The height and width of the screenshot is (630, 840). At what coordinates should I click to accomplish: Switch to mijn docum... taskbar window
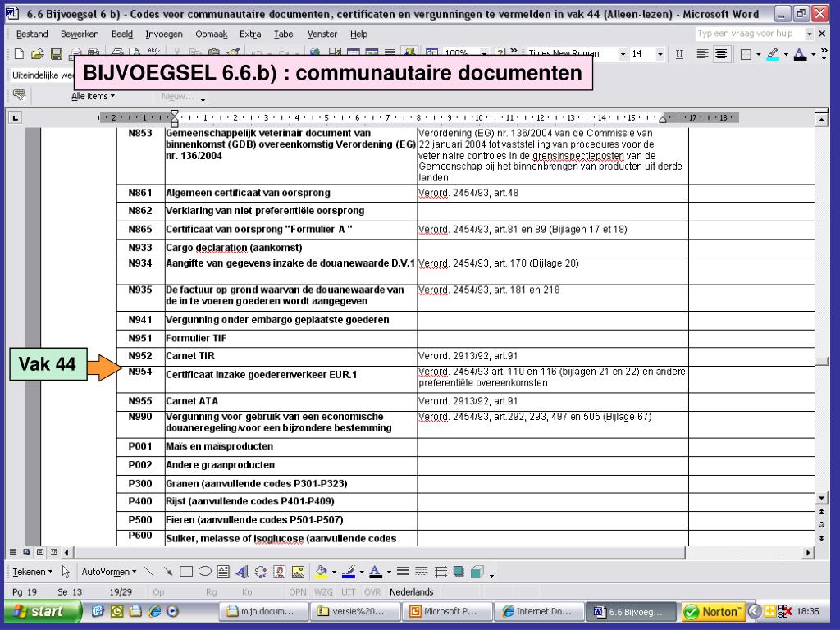click(263, 611)
